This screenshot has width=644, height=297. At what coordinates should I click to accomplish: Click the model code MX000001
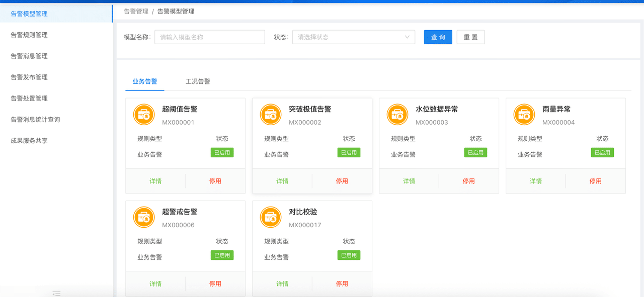(178, 123)
